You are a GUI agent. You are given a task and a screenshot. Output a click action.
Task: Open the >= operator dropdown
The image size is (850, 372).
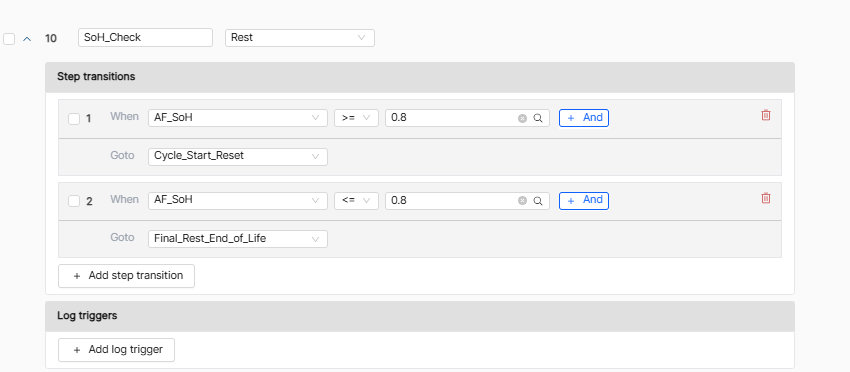[x=356, y=118]
